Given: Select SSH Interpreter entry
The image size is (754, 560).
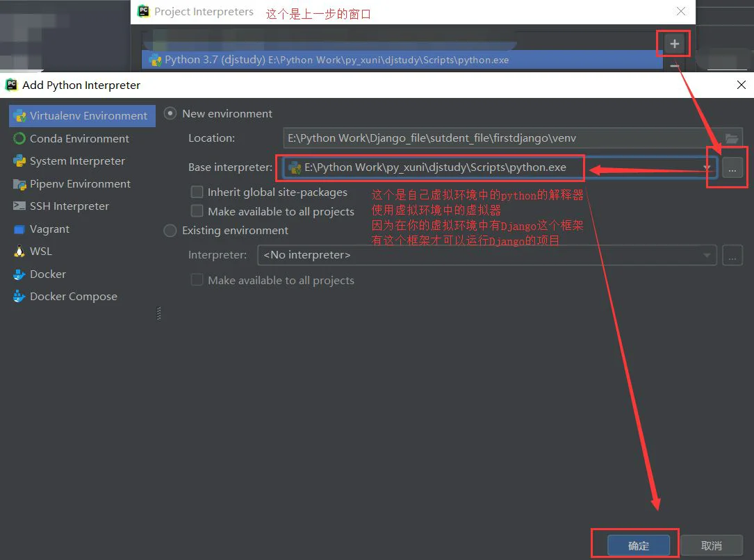Looking at the screenshot, I should click(69, 206).
